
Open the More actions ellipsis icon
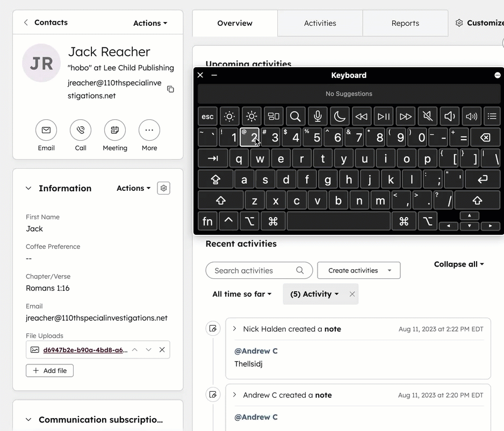(x=149, y=130)
